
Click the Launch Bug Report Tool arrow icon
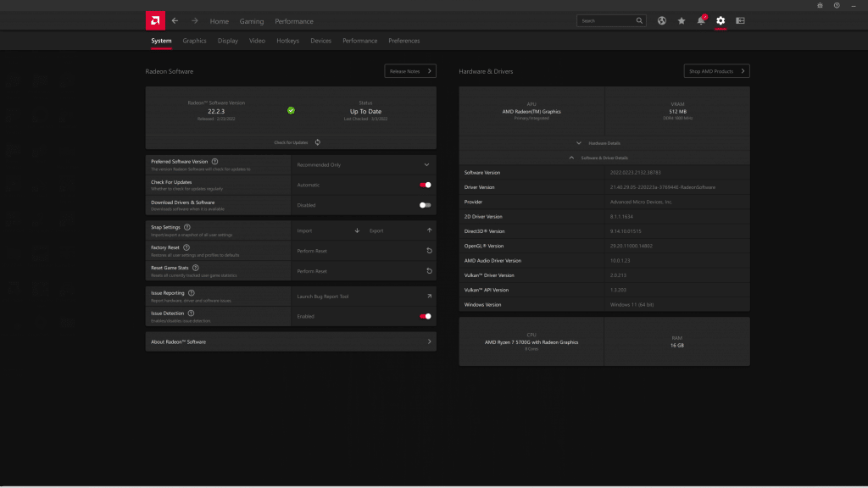pos(429,296)
